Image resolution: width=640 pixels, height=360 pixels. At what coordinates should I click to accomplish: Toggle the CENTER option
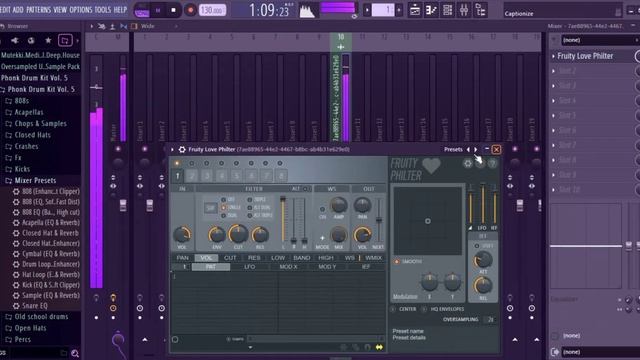coord(393,309)
